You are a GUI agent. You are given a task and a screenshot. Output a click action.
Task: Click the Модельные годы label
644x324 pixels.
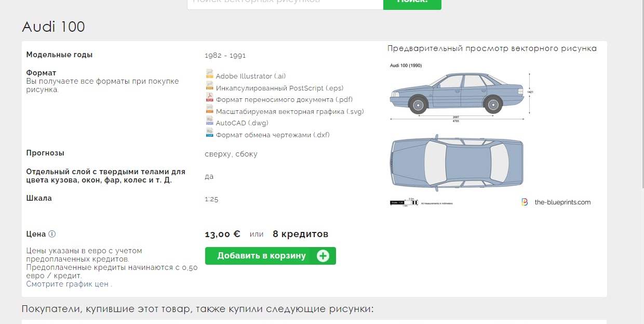60,55
